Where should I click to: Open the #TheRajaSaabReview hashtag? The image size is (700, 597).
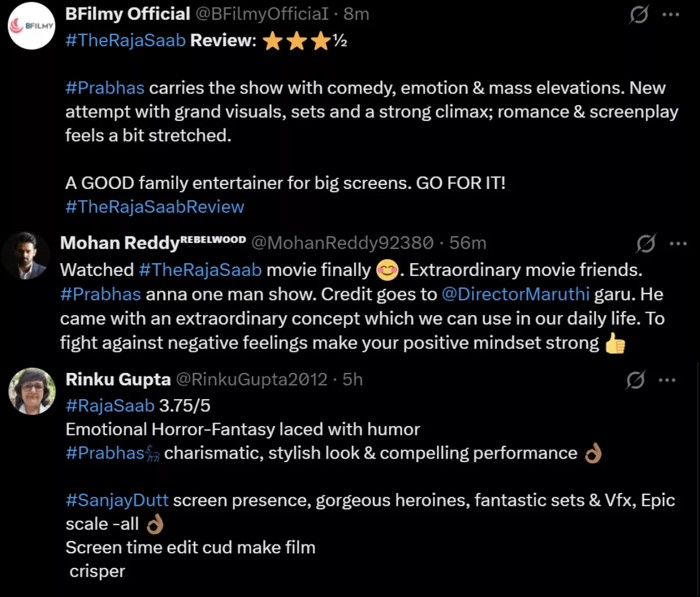155,207
